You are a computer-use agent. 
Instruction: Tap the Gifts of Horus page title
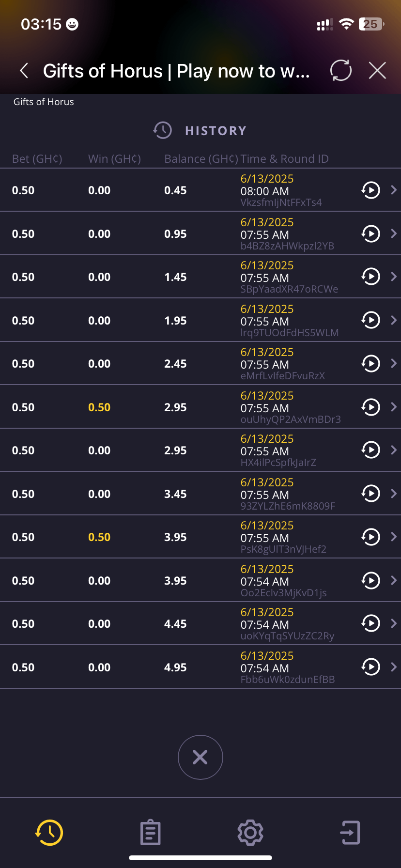[176, 71]
